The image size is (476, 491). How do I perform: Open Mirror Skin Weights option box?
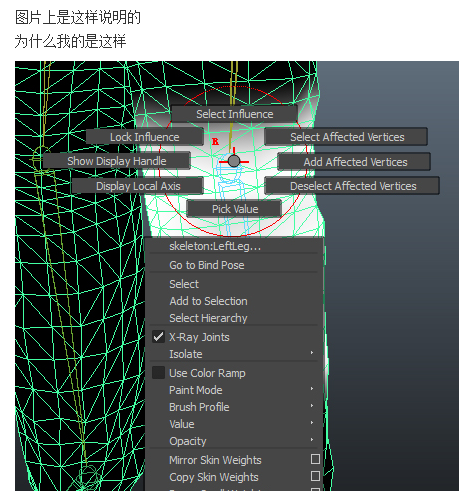(x=315, y=459)
